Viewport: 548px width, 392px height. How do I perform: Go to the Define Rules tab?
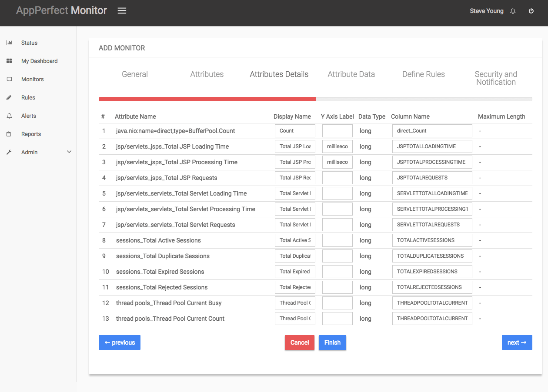pyautogui.click(x=423, y=74)
